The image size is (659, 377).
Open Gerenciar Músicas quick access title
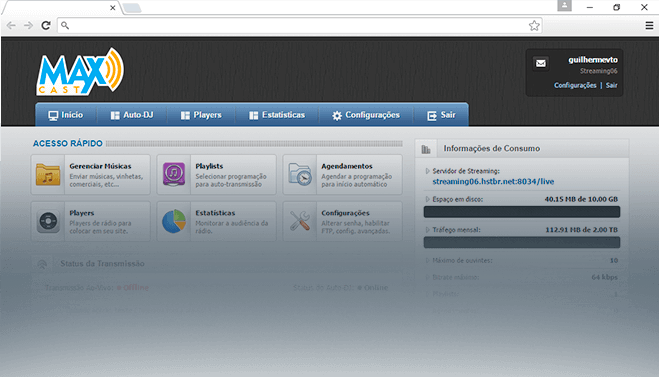[100, 166]
